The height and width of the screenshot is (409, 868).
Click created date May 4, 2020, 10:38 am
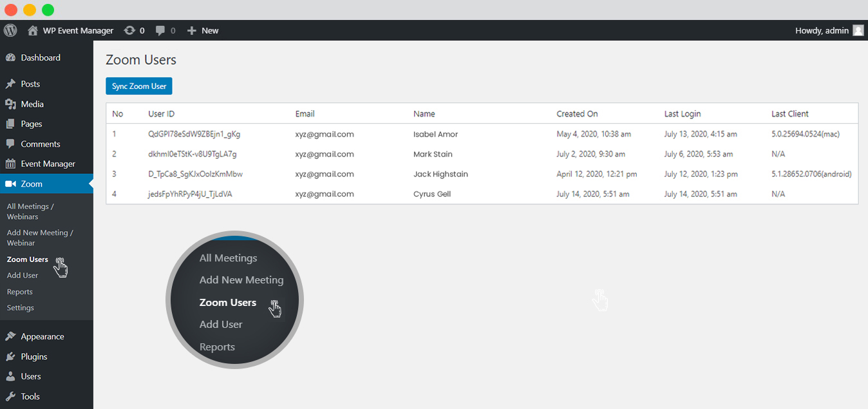tap(594, 135)
